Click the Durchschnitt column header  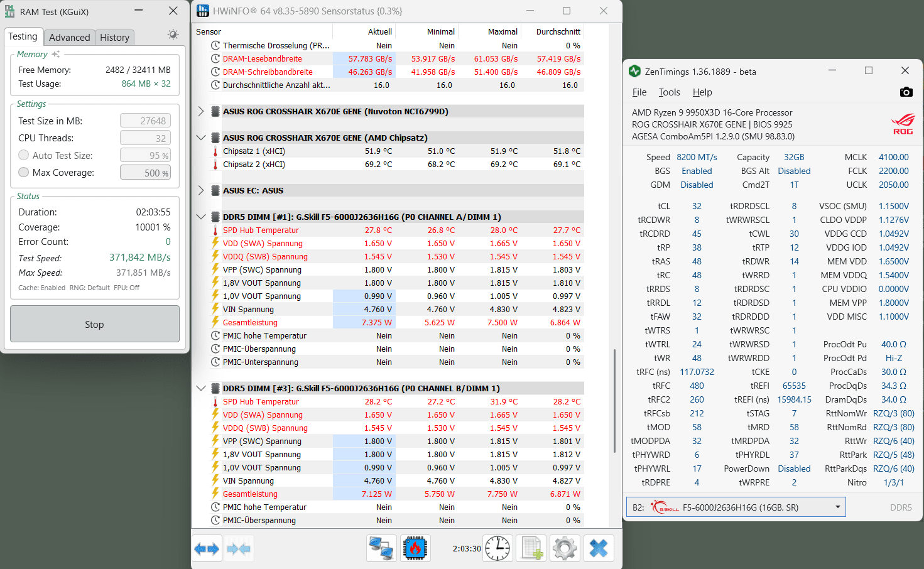553,31
